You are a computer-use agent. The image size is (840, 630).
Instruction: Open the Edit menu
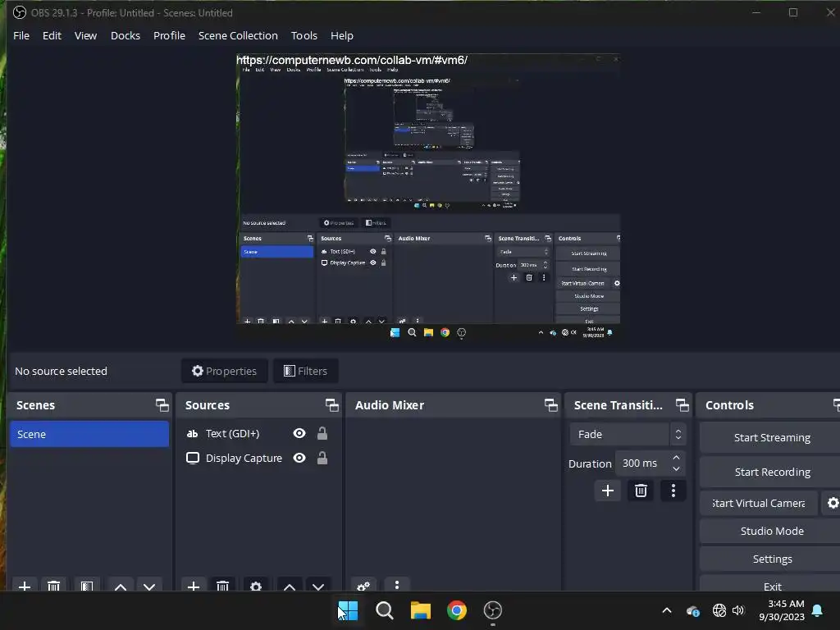pyautogui.click(x=52, y=35)
